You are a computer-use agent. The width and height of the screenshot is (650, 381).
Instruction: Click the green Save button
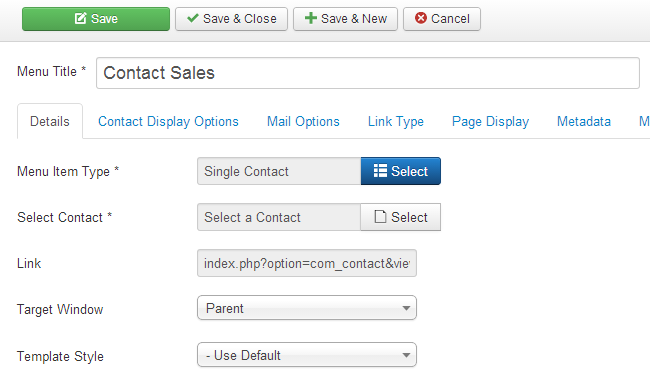[96, 19]
